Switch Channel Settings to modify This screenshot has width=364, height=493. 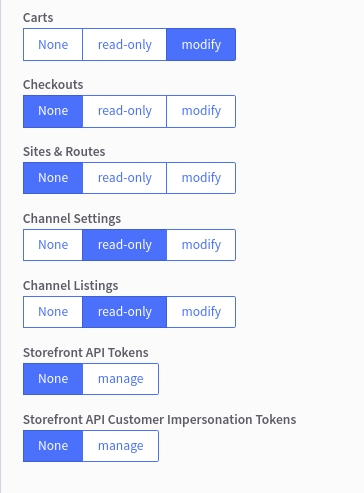[x=201, y=245]
